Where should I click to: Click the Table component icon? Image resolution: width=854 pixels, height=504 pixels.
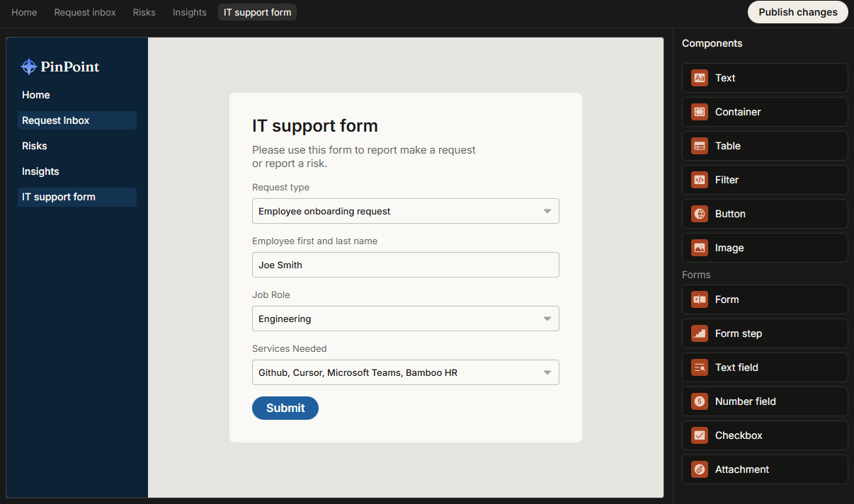(700, 146)
